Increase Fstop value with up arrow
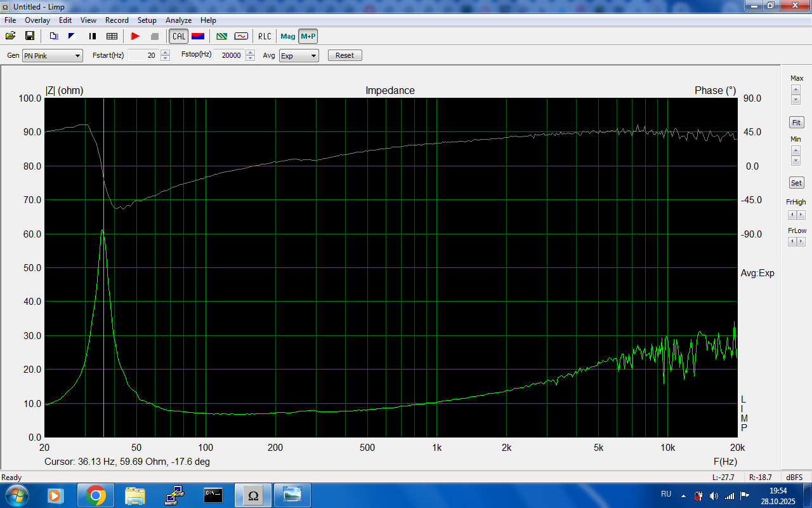The image size is (812, 508). click(250, 53)
